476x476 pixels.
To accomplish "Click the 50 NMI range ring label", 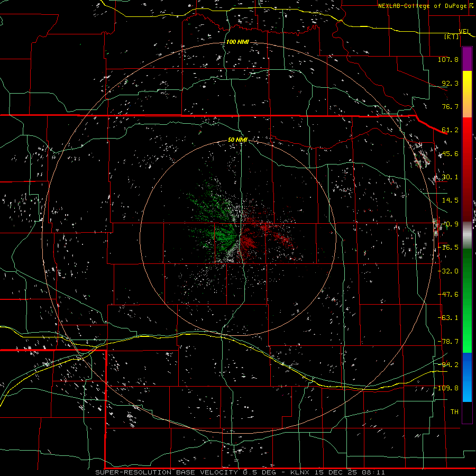I will coord(237,140).
